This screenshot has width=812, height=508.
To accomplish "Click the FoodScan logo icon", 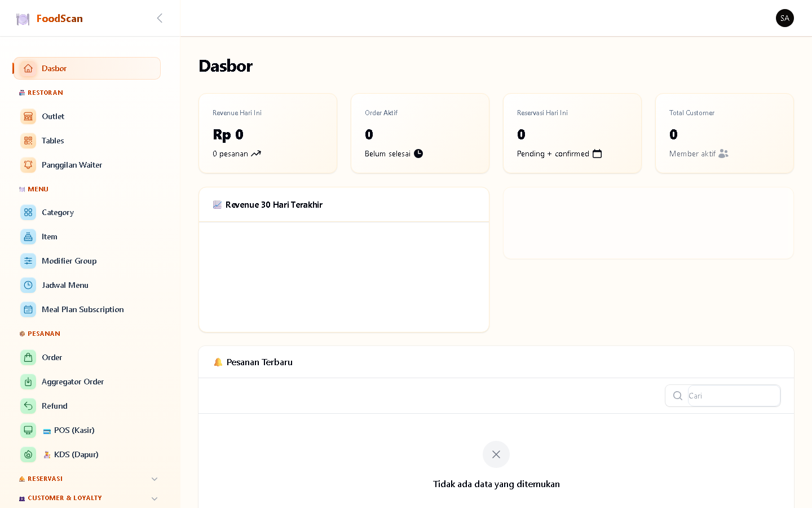I will point(23,19).
